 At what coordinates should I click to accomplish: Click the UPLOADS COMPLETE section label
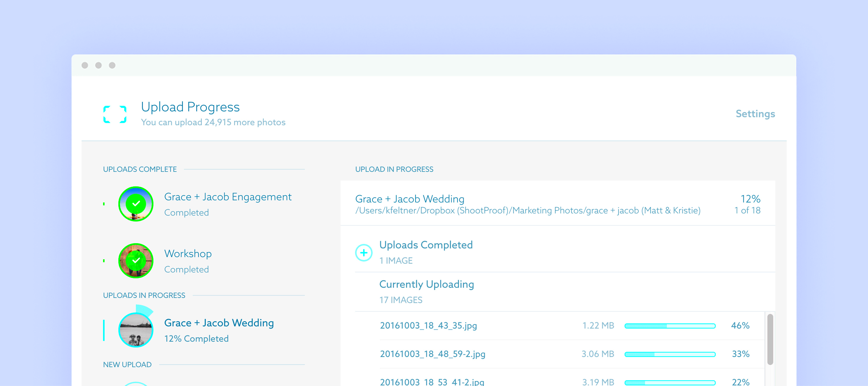pos(140,169)
